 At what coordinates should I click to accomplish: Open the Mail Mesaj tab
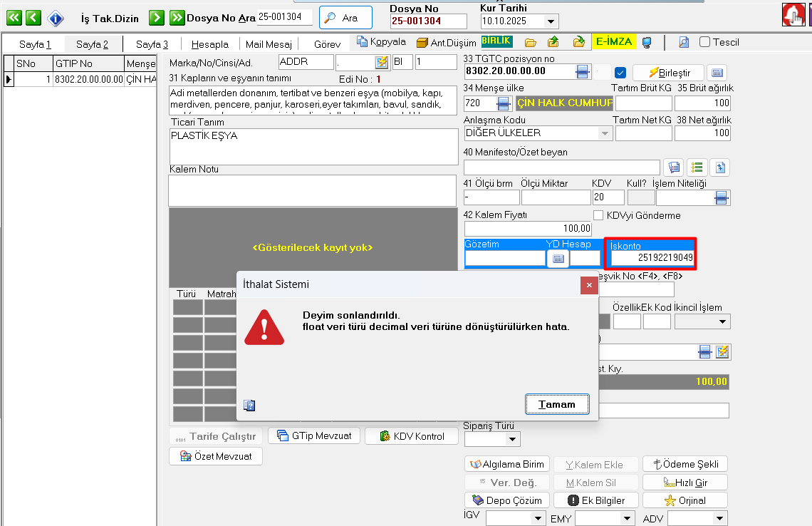[269, 44]
